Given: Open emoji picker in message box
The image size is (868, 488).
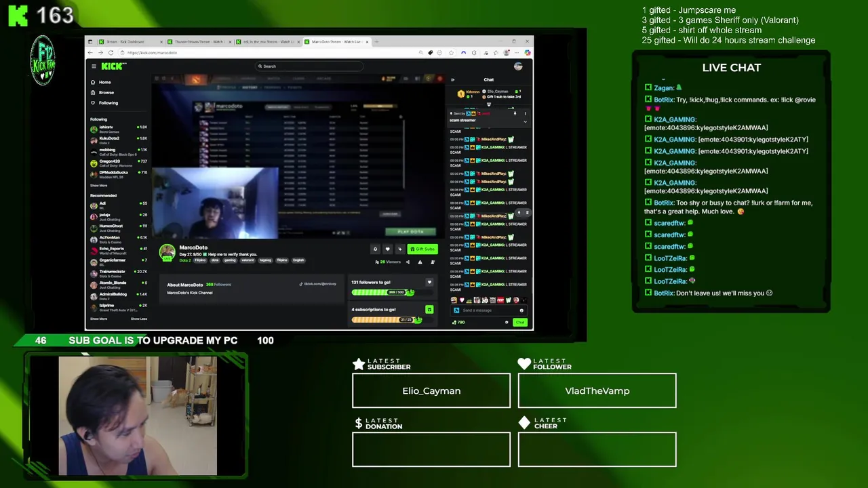Looking at the screenshot, I should pyautogui.click(x=521, y=310).
